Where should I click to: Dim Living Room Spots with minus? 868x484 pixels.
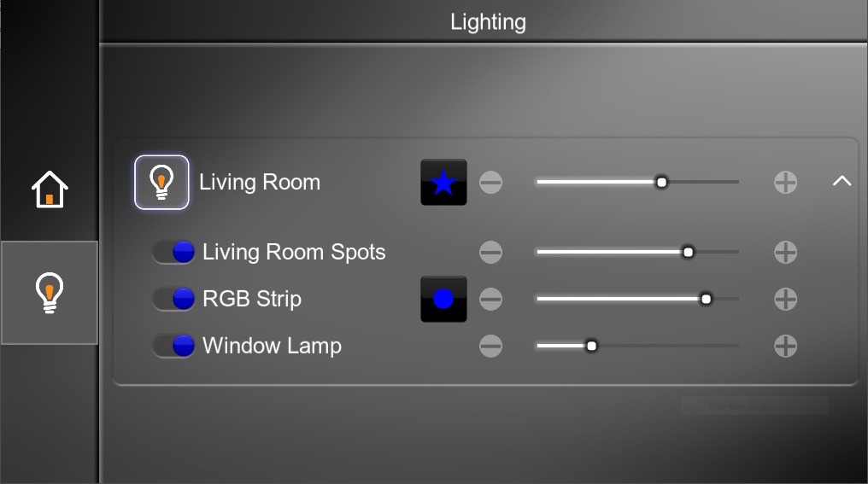coord(490,252)
